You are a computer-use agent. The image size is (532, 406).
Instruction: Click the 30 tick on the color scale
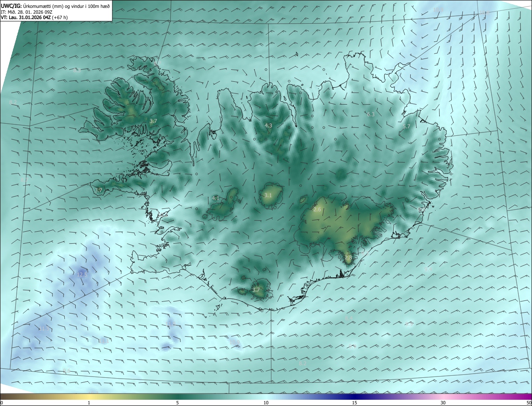(x=443, y=403)
